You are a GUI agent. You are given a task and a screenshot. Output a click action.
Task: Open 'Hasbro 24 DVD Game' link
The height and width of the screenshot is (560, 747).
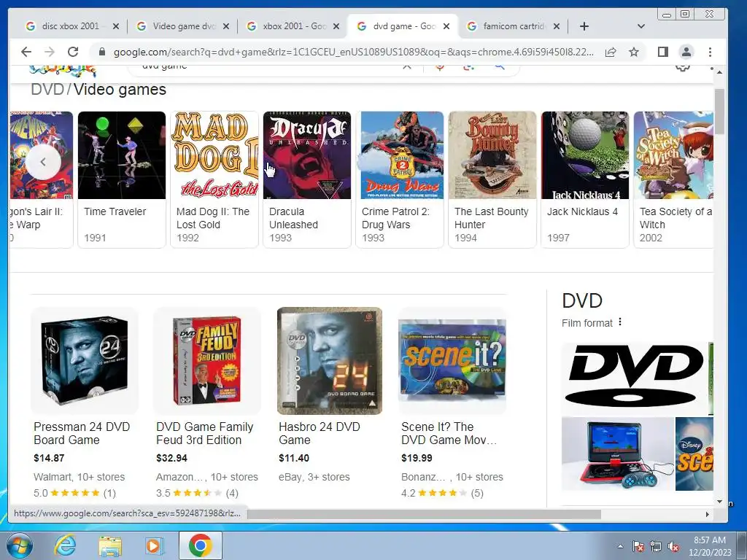(320, 433)
